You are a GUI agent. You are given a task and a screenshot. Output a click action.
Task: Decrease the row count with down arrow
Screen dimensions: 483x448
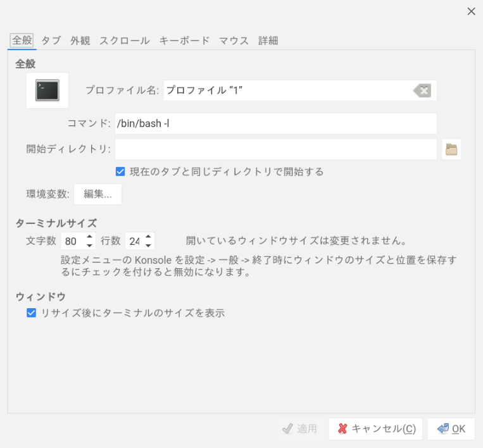[x=148, y=246]
